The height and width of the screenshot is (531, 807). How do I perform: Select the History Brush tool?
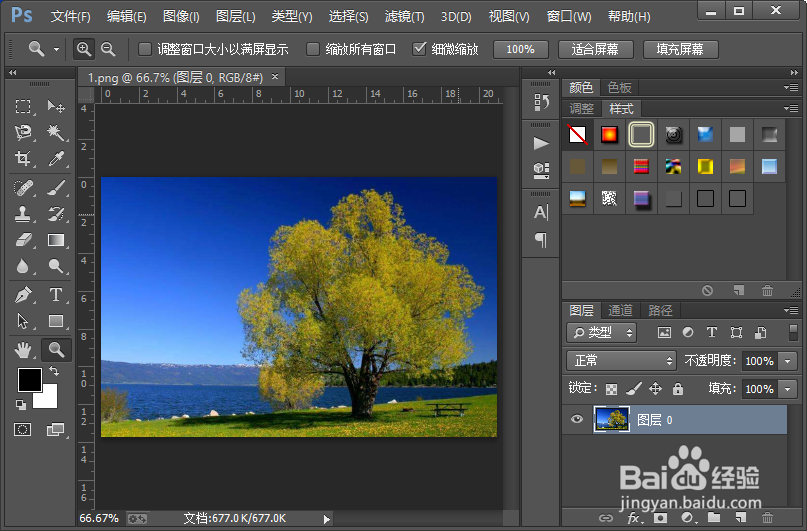click(x=56, y=214)
